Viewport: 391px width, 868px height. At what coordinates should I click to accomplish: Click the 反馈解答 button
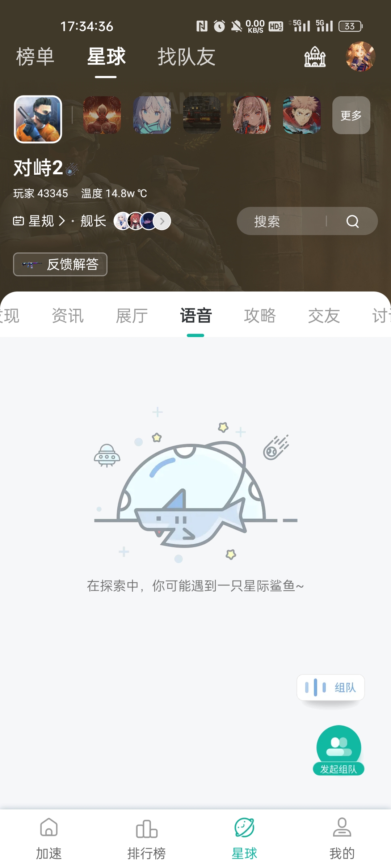(x=60, y=264)
